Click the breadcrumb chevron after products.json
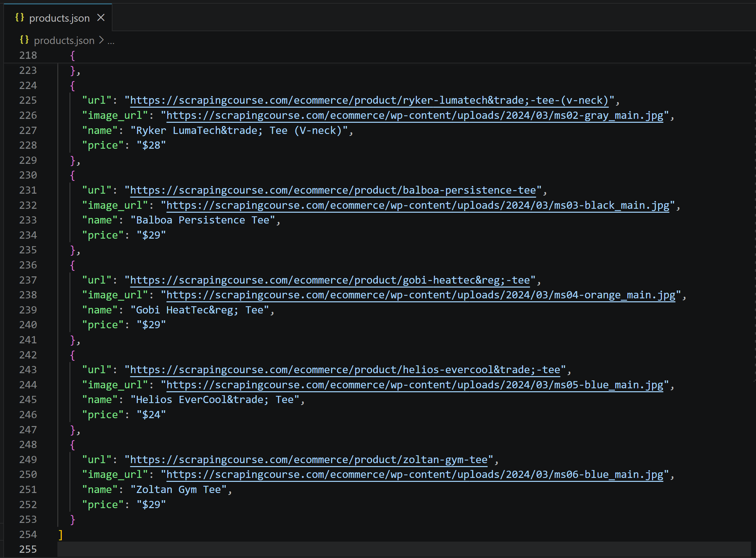Viewport: 756px width, 558px height. click(101, 40)
